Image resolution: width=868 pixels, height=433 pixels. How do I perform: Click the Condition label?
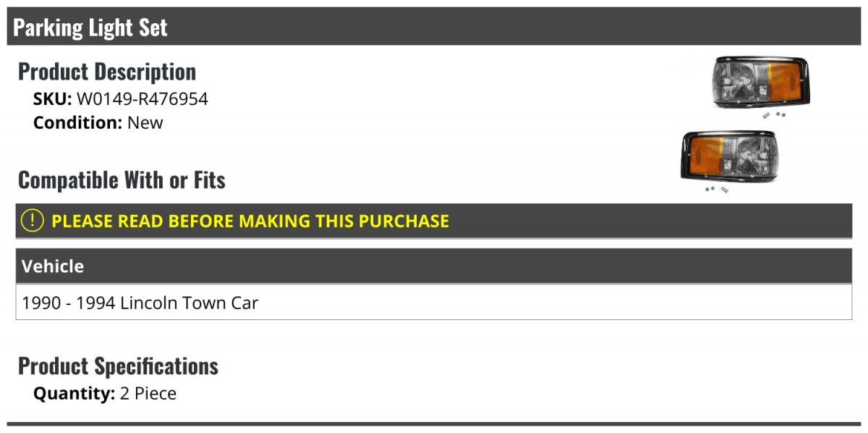(x=78, y=122)
